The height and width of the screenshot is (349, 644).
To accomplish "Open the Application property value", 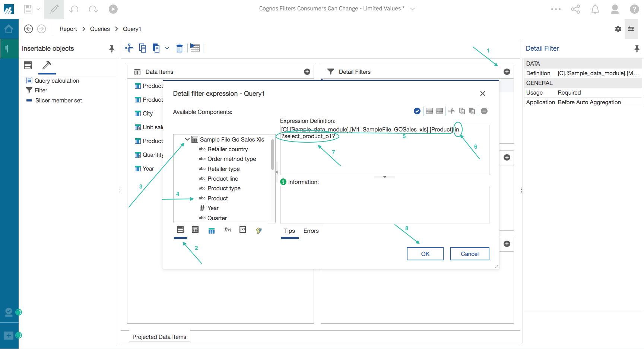I will 599,102.
